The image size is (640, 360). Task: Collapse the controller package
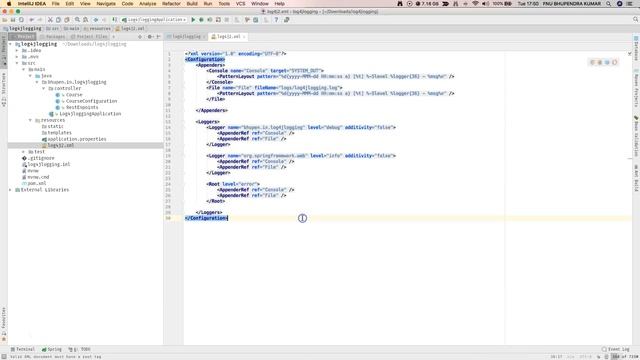tap(43, 89)
